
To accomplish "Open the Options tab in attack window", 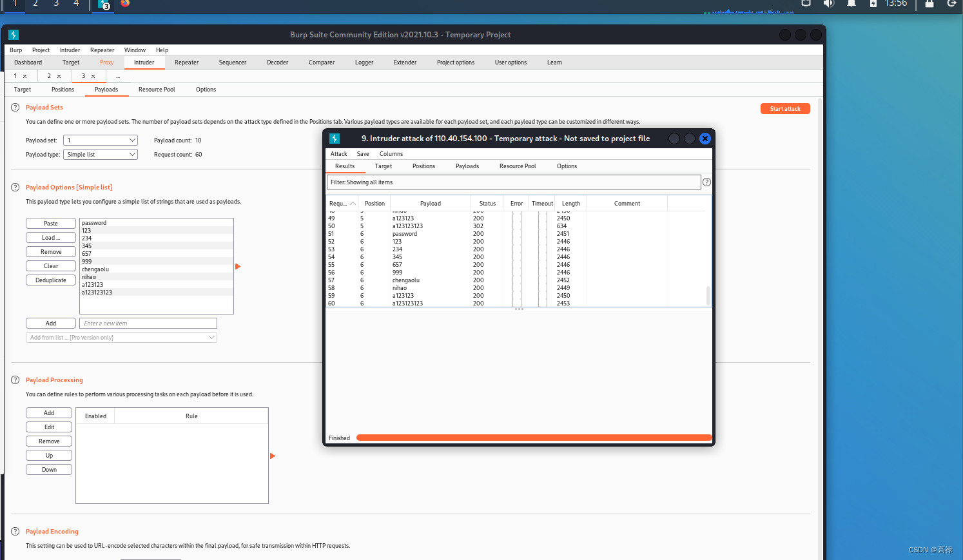I will tap(567, 166).
